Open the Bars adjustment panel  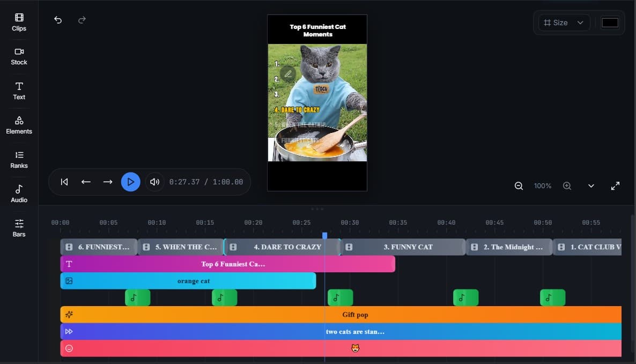tap(18, 228)
